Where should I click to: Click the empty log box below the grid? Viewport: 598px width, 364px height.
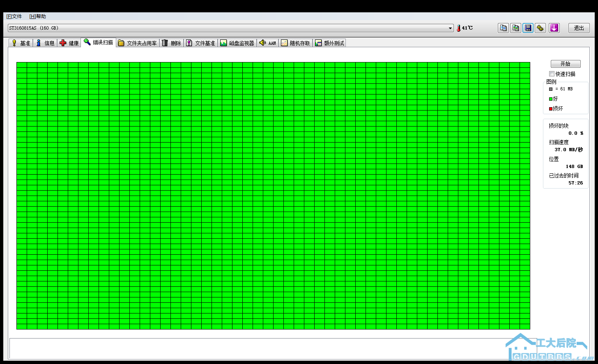273,349
